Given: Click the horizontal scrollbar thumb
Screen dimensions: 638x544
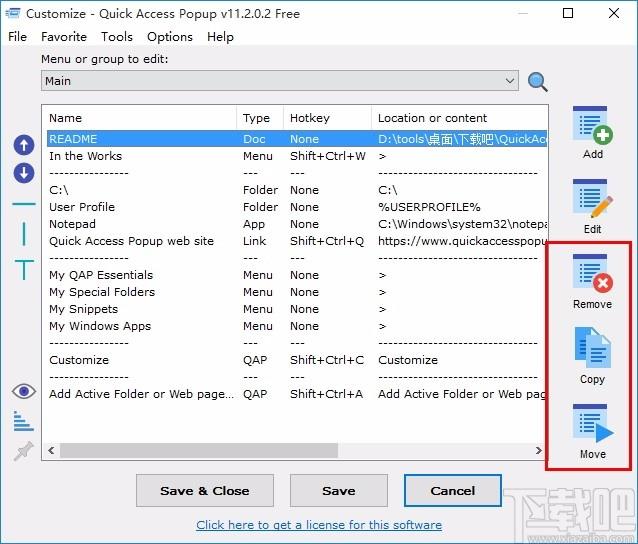Looking at the screenshot, I should pos(199,450).
